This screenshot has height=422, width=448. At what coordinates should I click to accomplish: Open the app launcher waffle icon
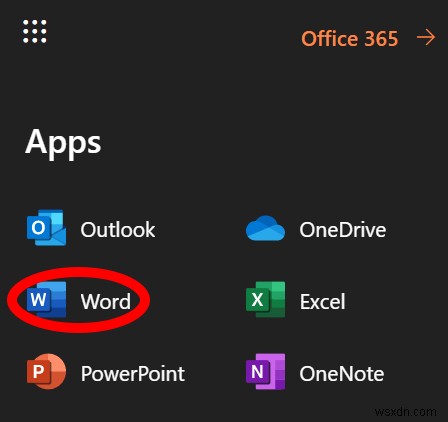pos(35,31)
